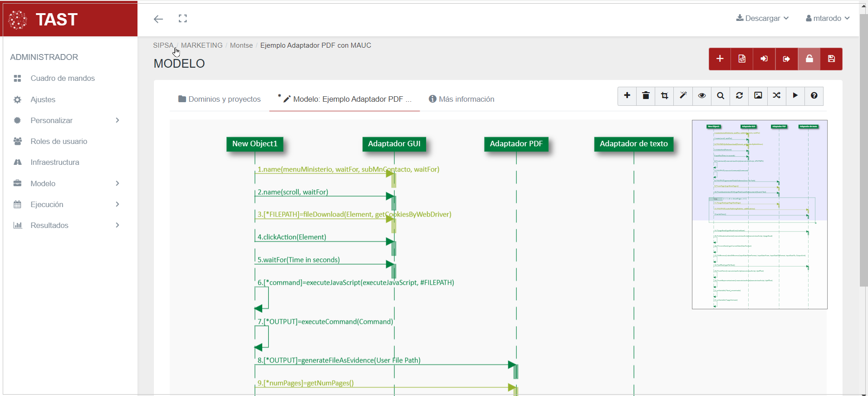Toggle the eye visibility icon in toolbar
The image size is (868, 396).
coord(701,96)
